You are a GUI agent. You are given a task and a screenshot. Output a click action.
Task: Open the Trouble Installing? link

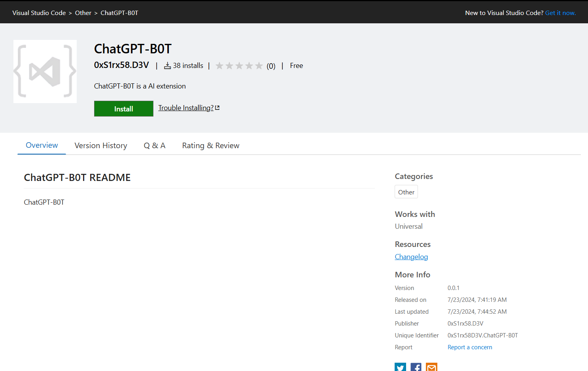pos(186,108)
